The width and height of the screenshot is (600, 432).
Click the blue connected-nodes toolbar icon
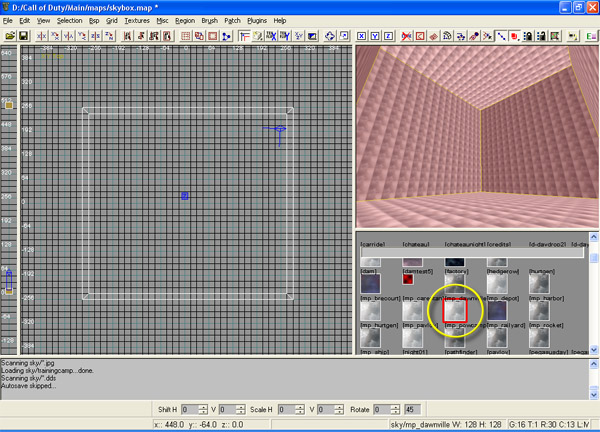(x=226, y=36)
